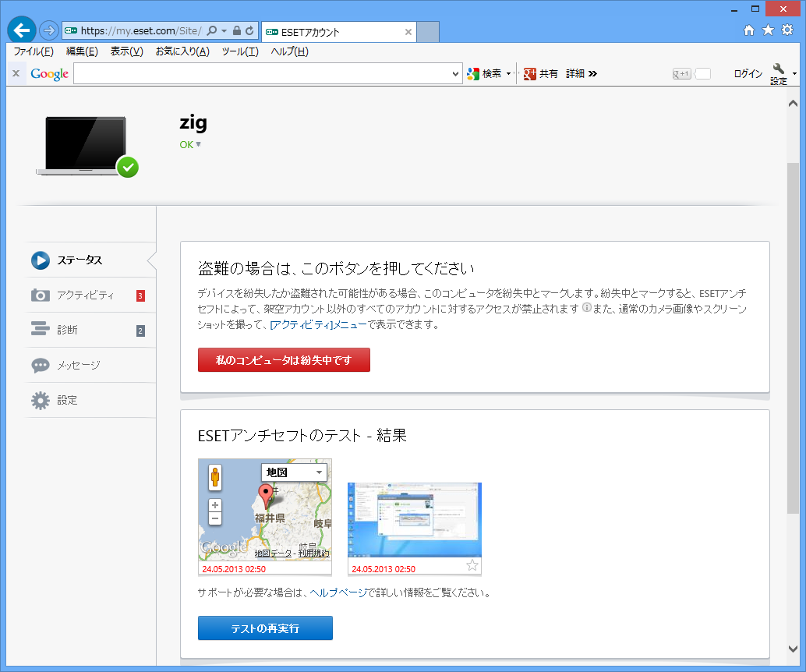
Task: Zoom out on the map
Action: tap(215, 518)
